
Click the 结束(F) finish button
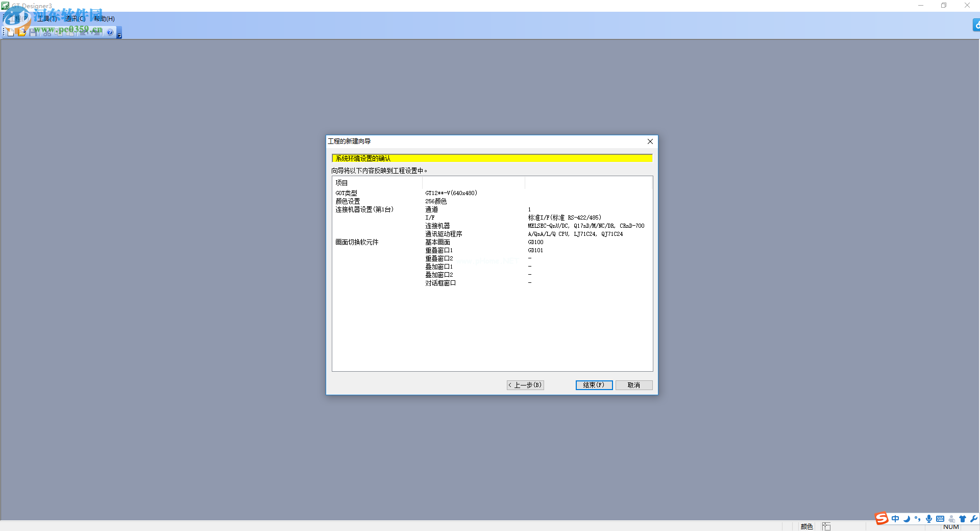click(x=594, y=385)
